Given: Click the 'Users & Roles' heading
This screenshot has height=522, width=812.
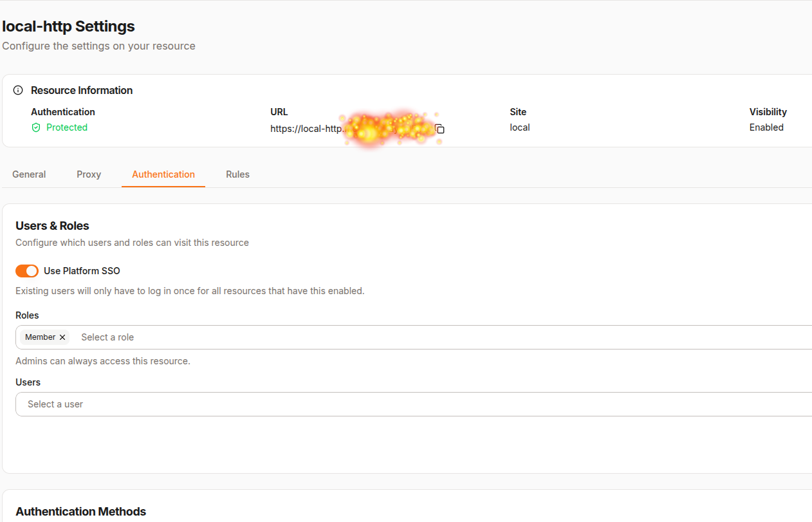Looking at the screenshot, I should click(x=52, y=226).
